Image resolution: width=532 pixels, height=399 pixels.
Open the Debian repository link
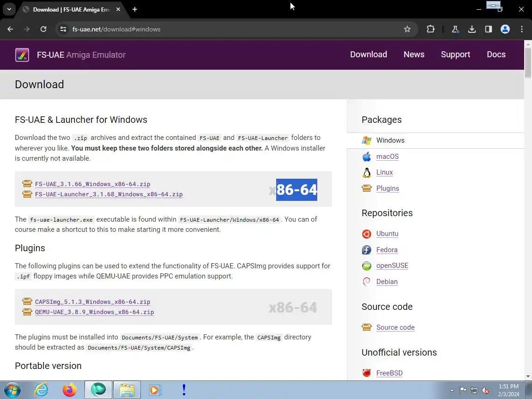387,282
